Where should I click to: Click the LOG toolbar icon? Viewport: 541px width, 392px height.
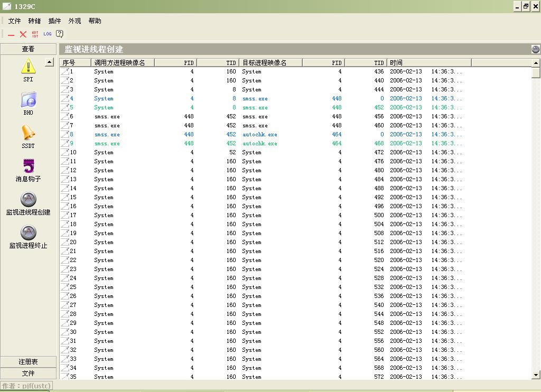tap(48, 34)
